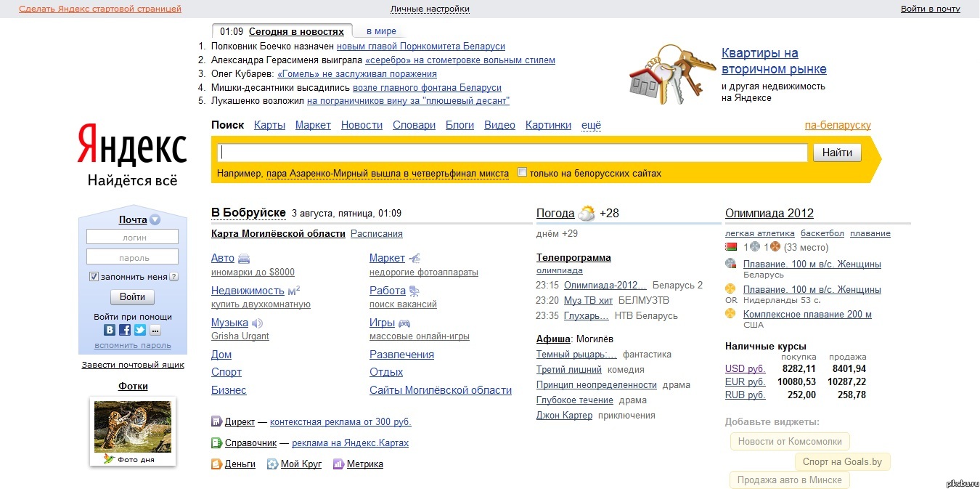Image resolution: width=980 pixels, height=489 pixels.
Task: Open Квартиры на вторичном рынке ad link
Action: (x=774, y=61)
